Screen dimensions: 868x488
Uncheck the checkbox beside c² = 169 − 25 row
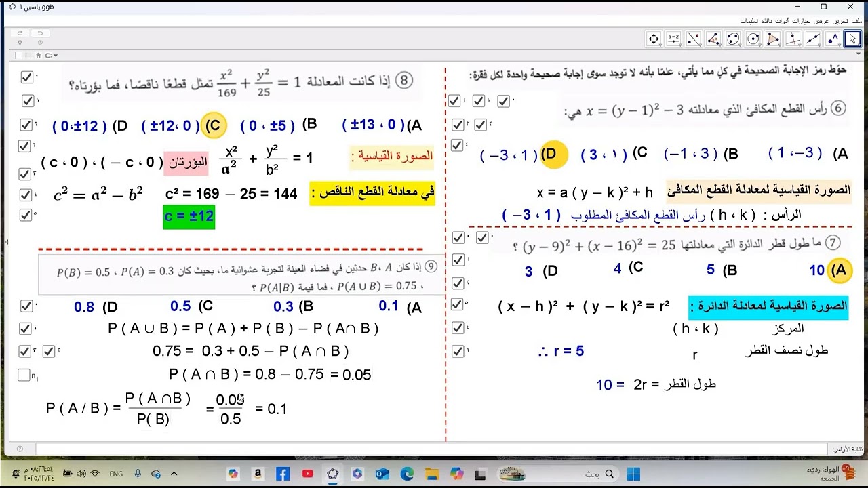[26, 195]
